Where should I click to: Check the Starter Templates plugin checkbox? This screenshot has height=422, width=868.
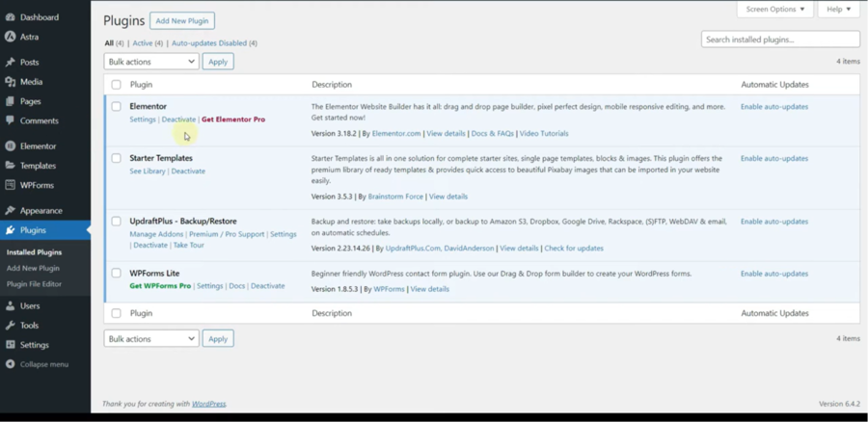(x=116, y=158)
